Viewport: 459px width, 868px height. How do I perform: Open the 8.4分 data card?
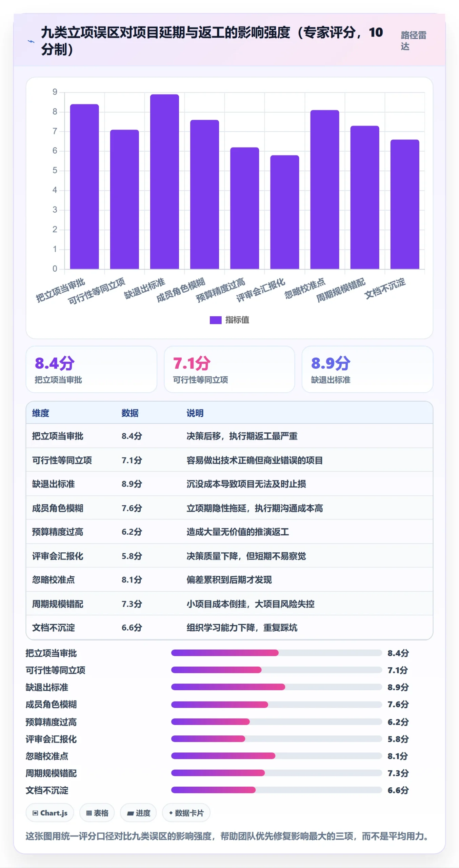point(91,369)
